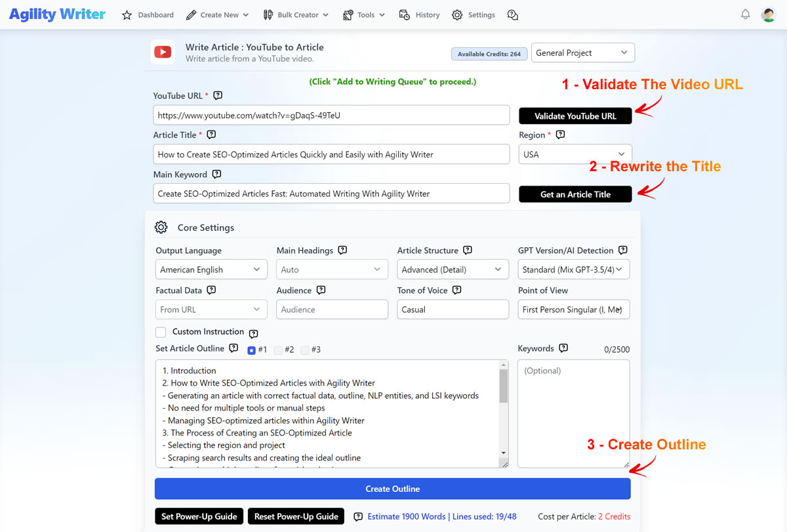Click into the YouTube URL field

pos(331,115)
